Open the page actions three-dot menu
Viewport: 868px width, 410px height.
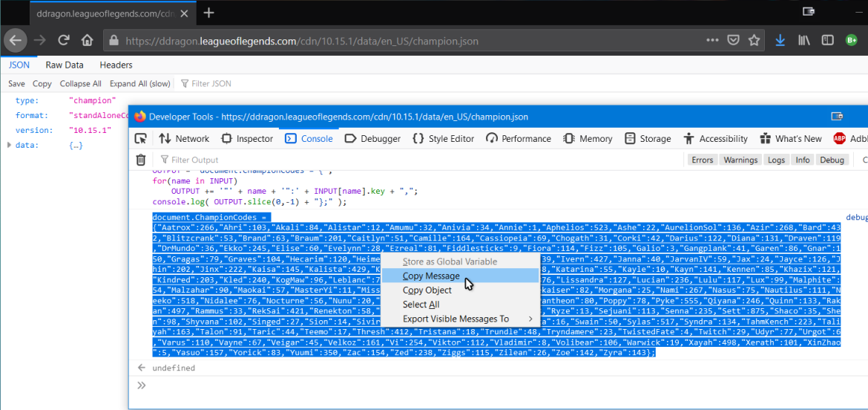click(712, 40)
